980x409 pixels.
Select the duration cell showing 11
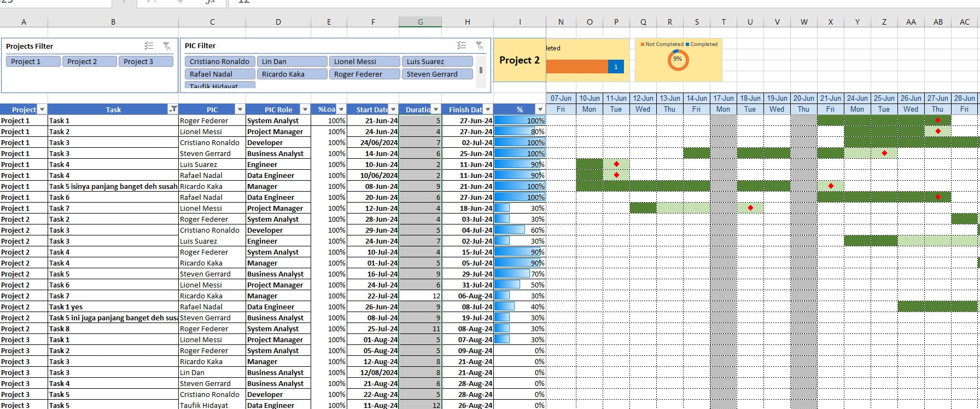420,329
